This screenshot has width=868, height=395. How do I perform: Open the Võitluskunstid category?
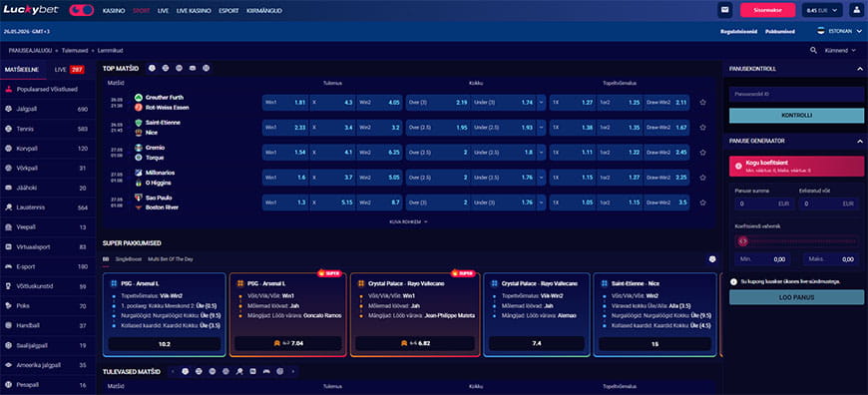click(x=48, y=286)
